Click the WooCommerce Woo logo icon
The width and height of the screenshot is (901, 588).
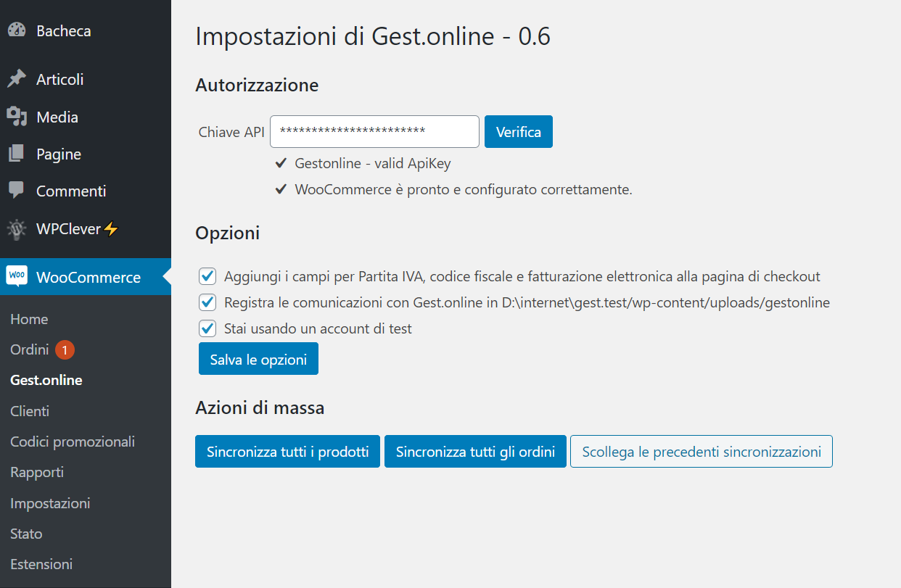click(x=17, y=276)
